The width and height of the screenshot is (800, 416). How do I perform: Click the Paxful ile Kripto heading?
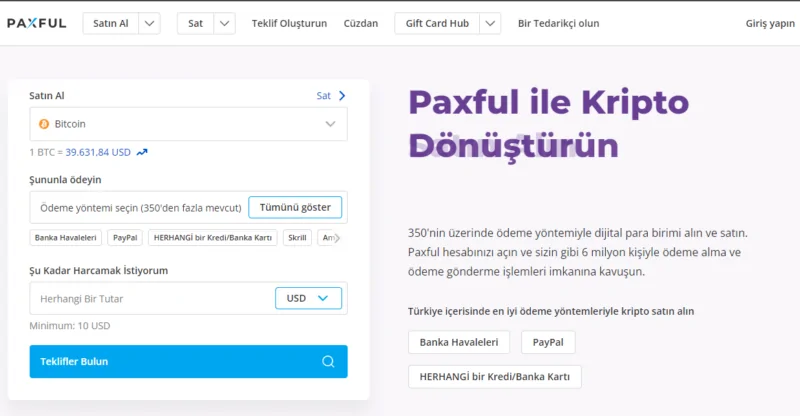(x=548, y=102)
